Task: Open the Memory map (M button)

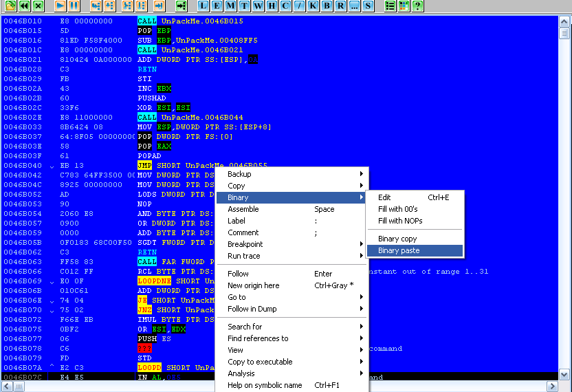Action: point(231,6)
